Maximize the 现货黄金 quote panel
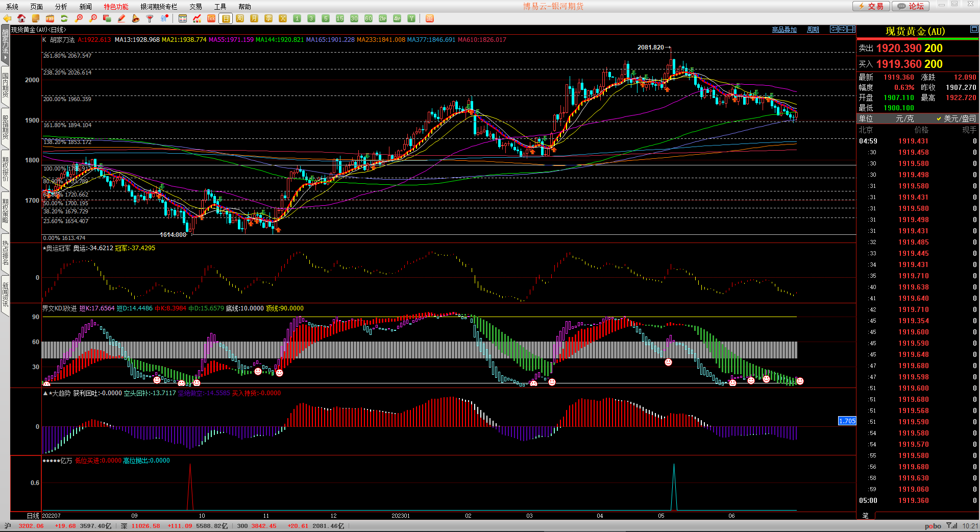 tap(974, 30)
